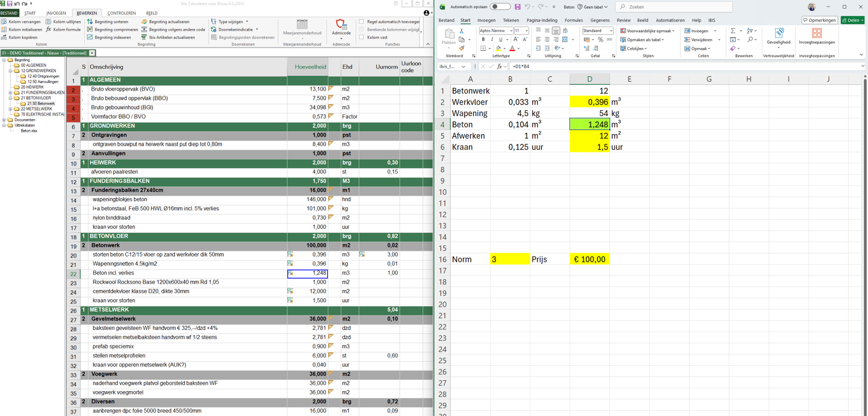Open BESTAND tab in Ibis
Image resolution: width=868 pixels, height=416 pixels.
9,13
